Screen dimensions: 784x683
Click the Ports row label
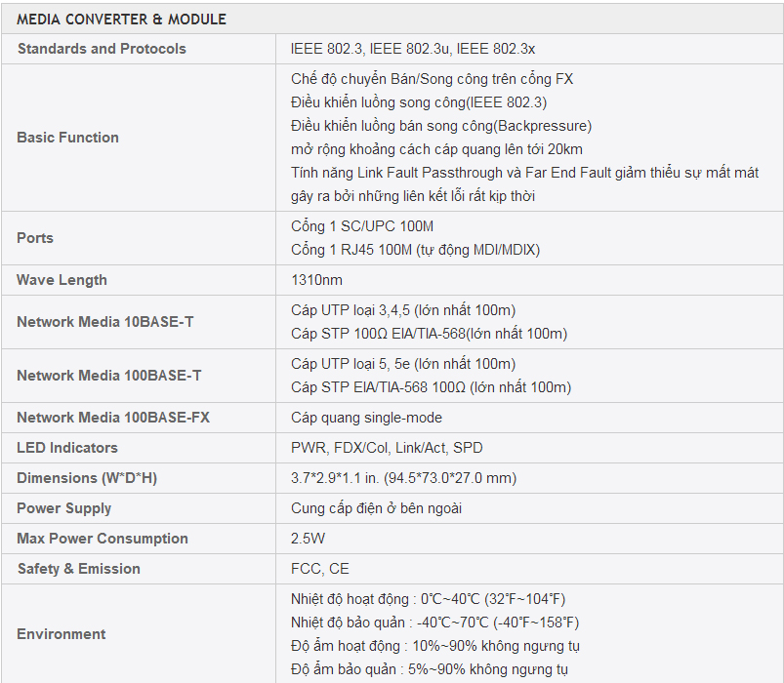click(x=35, y=238)
